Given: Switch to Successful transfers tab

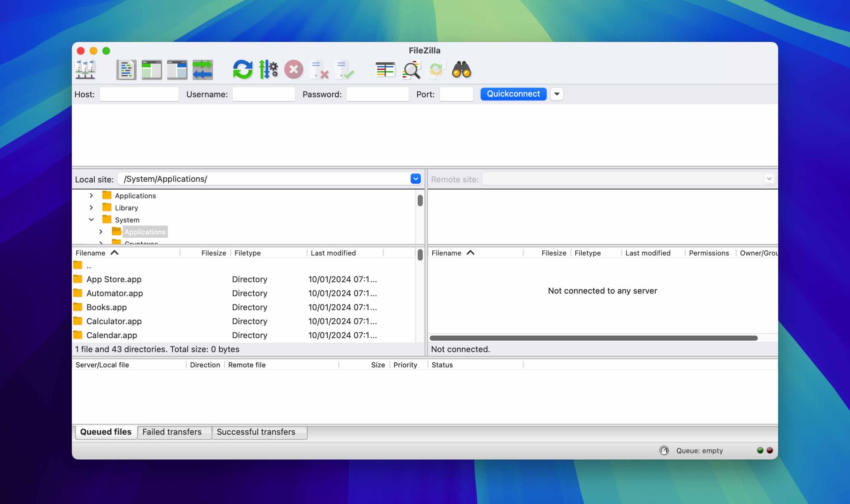Looking at the screenshot, I should pyautogui.click(x=256, y=432).
